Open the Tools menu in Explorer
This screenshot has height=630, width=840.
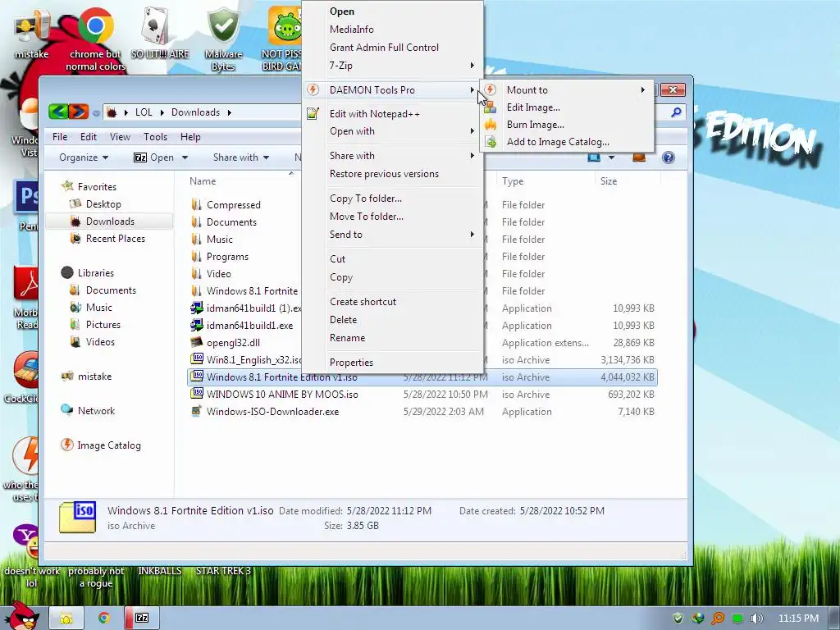(x=155, y=137)
